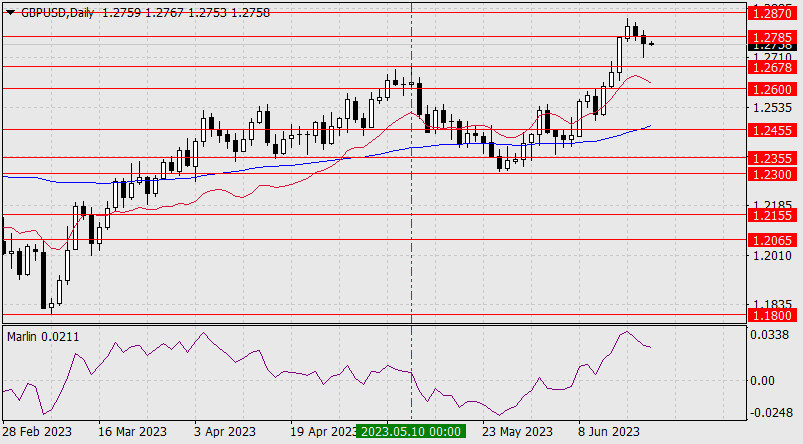Click the 1.2155 red price label
The width and height of the screenshot is (803, 444).
tap(773, 215)
